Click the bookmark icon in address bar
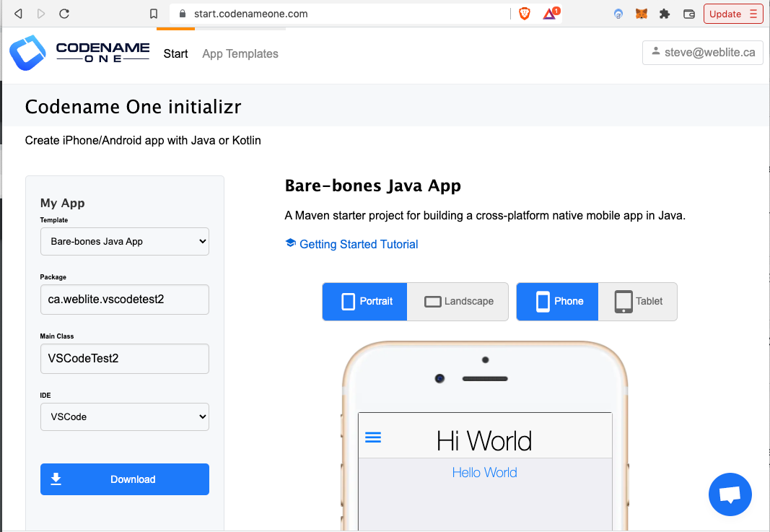770x532 pixels. [x=153, y=14]
